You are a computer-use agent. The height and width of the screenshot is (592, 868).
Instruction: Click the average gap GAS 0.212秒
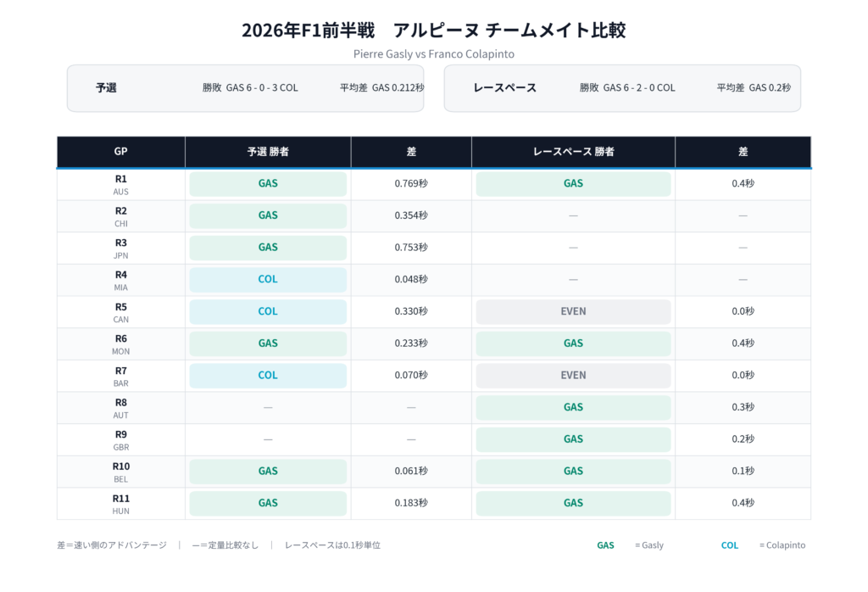click(x=398, y=87)
